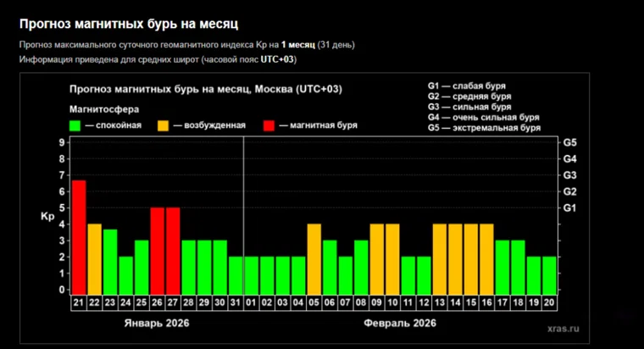Click the red magnetic storm legend swatch
The height and width of the screenshot is (349, 644).
point(269,125)
